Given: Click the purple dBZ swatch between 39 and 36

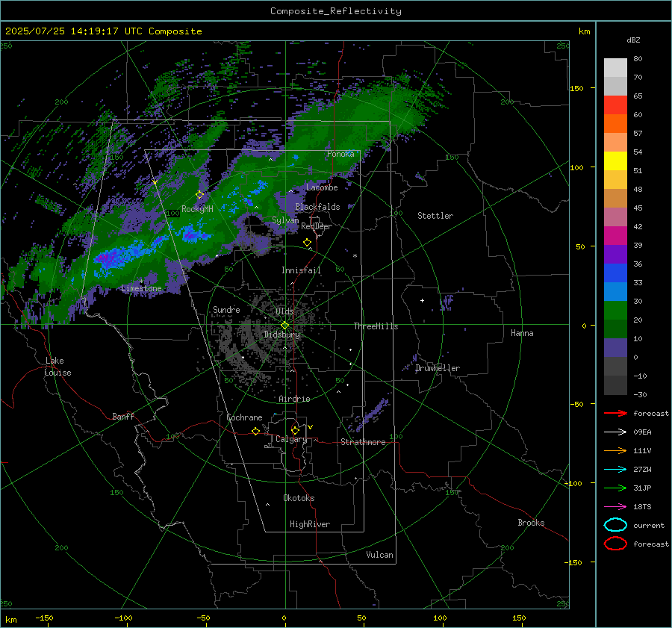Looking at the screenshot, I should coord(615,255).
